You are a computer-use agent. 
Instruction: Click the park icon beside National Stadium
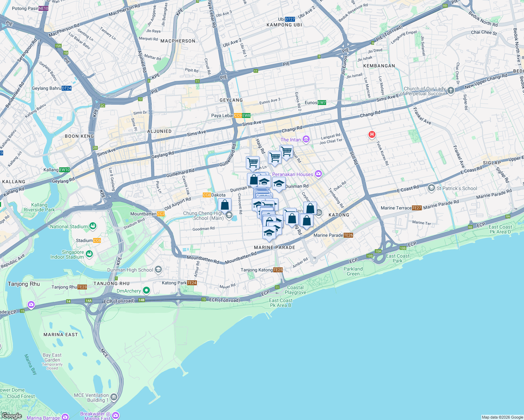click(x=92, y=226)
